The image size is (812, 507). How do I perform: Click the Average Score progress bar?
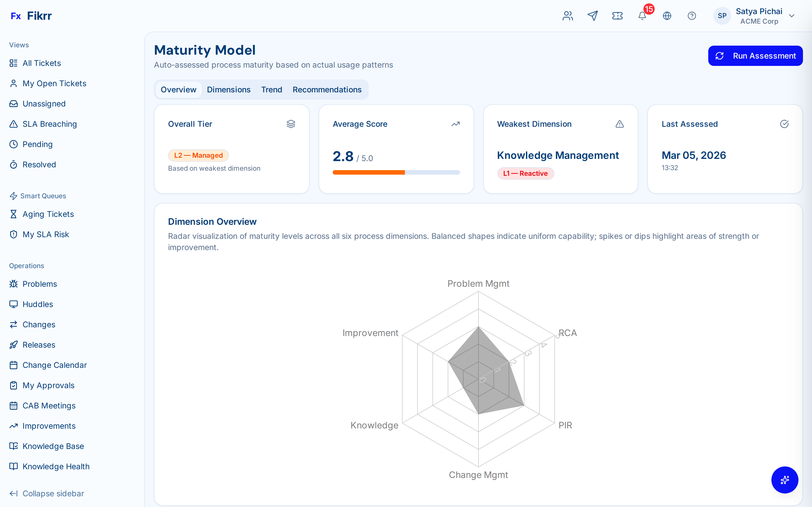pyautogui.click(x=396, y=172)
